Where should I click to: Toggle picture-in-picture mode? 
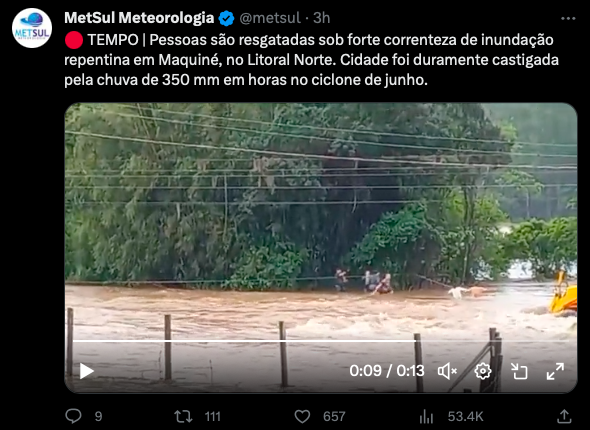tap(519, 371)
